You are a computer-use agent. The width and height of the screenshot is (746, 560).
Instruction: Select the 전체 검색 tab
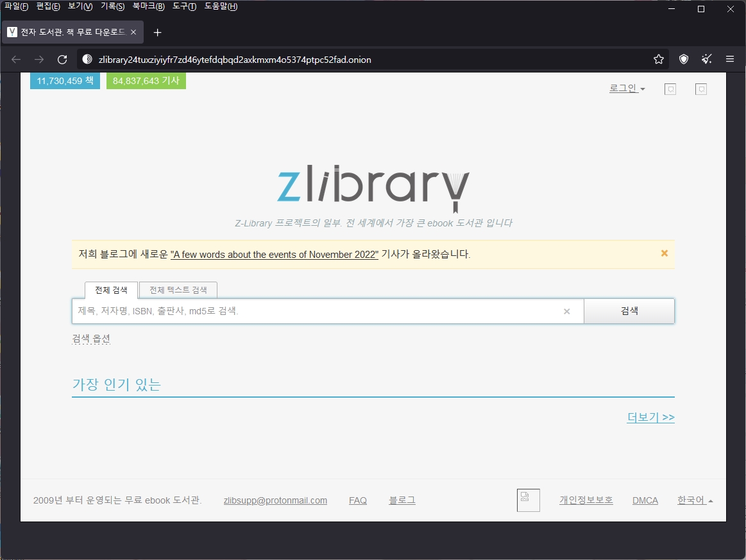pyautogui.click(x=112, y=290)
